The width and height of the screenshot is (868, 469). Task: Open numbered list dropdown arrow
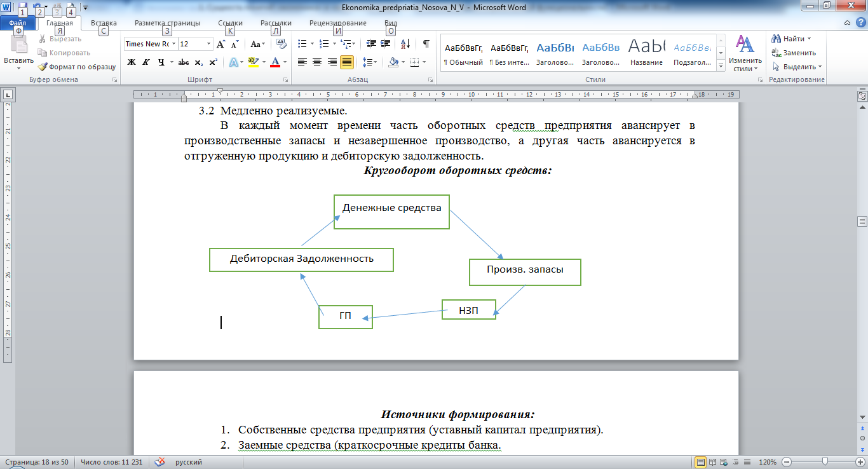pyautogui.click(x=334, y=44)
